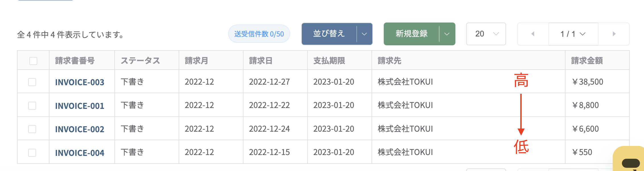Image resolution: width=644 pixels, height=171 pixels.
Task: Select the INVOICE-002 row checkbox
Action: [32, 129]
